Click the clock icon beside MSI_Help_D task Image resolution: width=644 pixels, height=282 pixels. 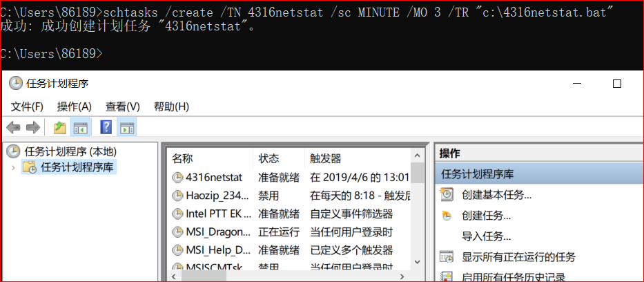tap(177, 250)
